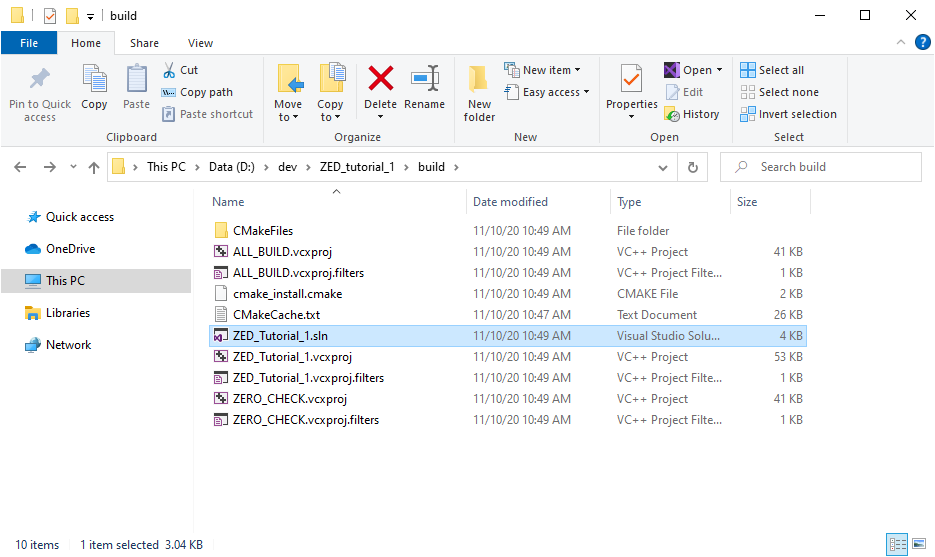The width and height of the screenshot is (935, 557).
Task: Click Open with Visual Studio icon
Action: [x=671, y=70]
